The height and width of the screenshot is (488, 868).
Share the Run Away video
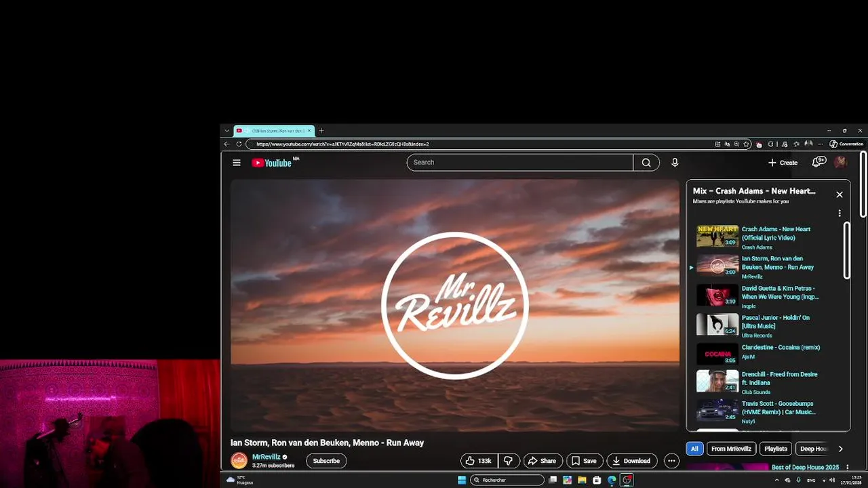(542, 461)
